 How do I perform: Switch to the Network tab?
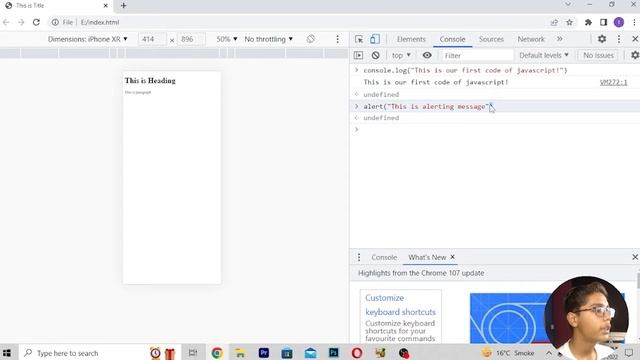[531, 39]
